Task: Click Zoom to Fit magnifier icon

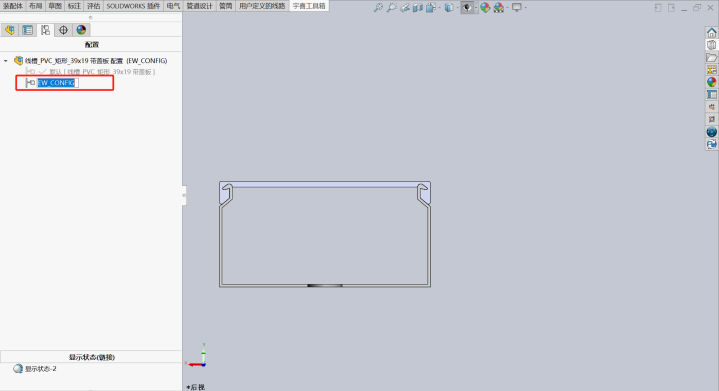Action: [378, 7]
